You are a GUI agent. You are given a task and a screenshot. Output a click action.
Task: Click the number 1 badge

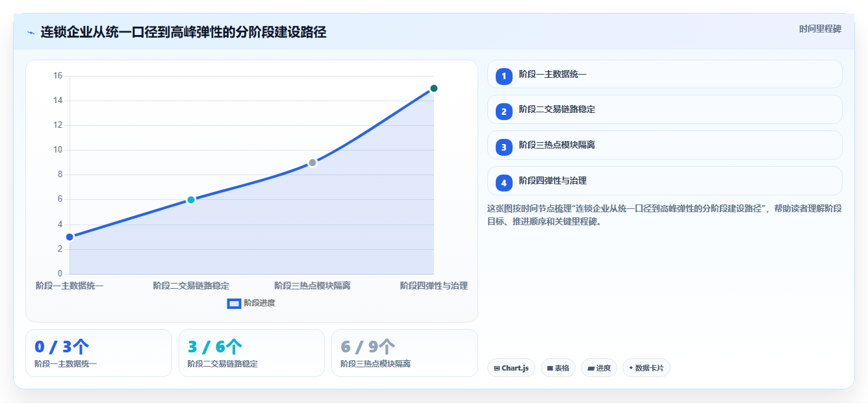tap(504, 76)
